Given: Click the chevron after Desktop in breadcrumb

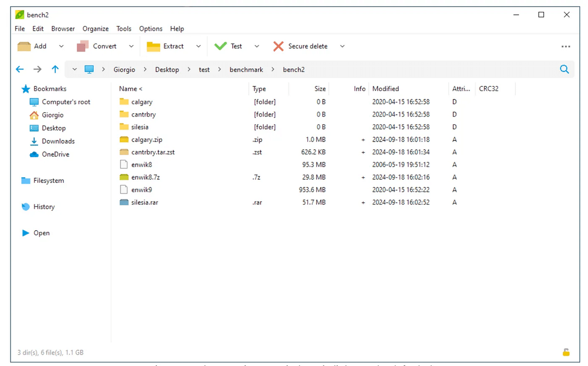Looking at the screenshot, I should tap(189, 70).
